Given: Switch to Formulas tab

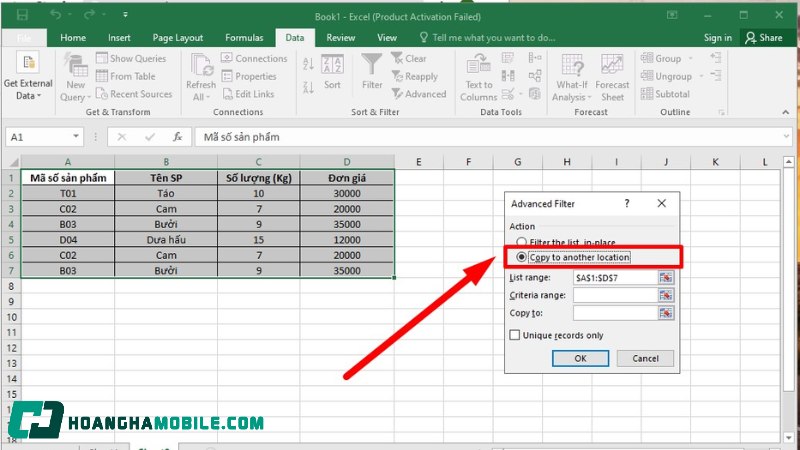Looking at the screenshot, I should [x=244, y=38].
